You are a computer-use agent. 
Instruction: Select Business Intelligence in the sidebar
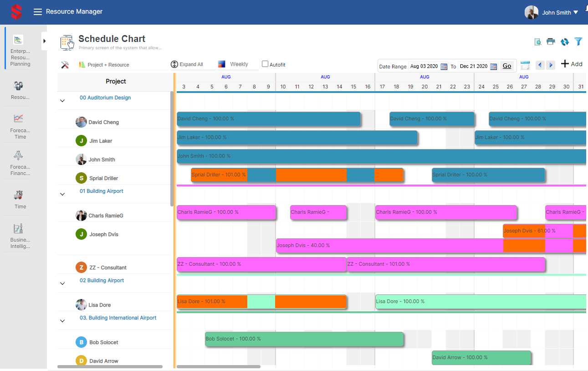20,236
